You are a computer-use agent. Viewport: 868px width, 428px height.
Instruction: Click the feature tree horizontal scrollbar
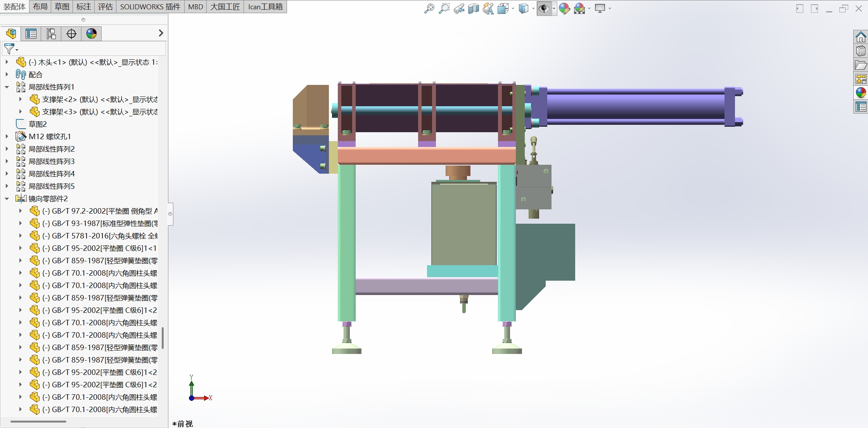pos(38,421)
